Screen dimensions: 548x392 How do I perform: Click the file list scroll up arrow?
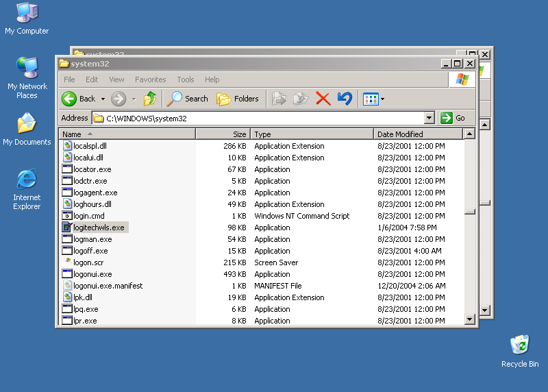[469, 134]
